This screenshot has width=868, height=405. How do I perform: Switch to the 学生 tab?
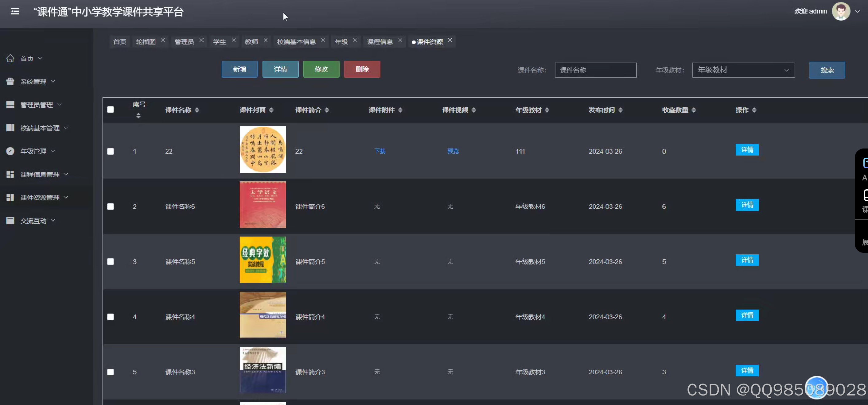tap(219, 41)
